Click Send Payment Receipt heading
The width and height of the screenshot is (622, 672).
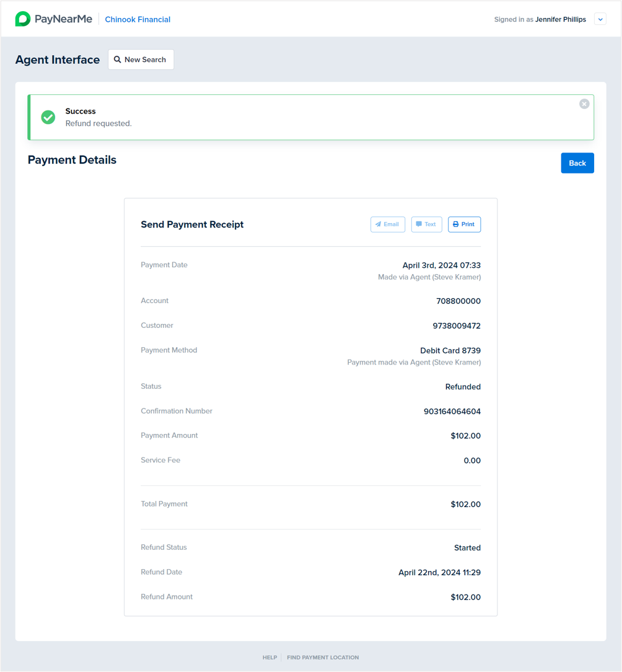tap(192, 224)
